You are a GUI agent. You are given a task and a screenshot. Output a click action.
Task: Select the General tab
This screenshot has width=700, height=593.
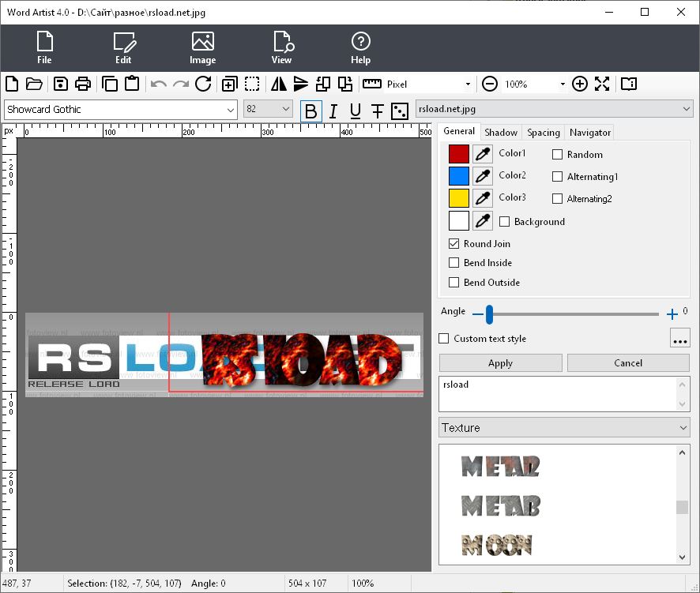coord(459,131)
